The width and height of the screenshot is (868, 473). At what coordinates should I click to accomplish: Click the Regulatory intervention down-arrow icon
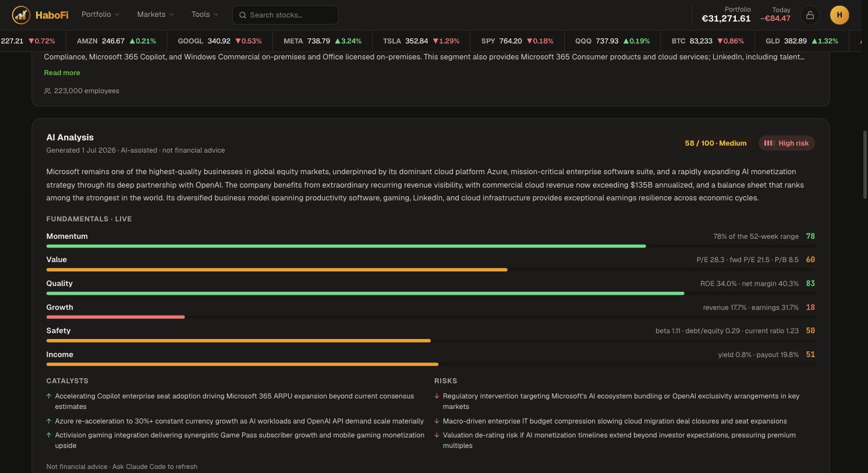[437, 396]
